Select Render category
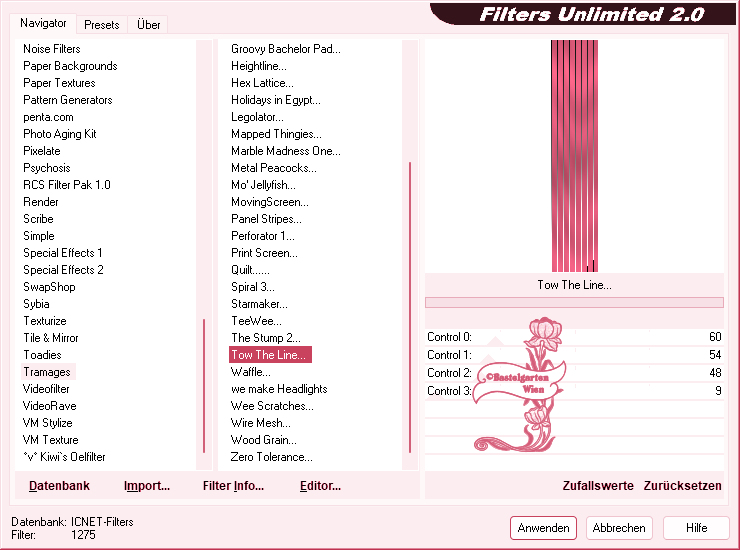 pyautogui.click(x=41, y=202)
